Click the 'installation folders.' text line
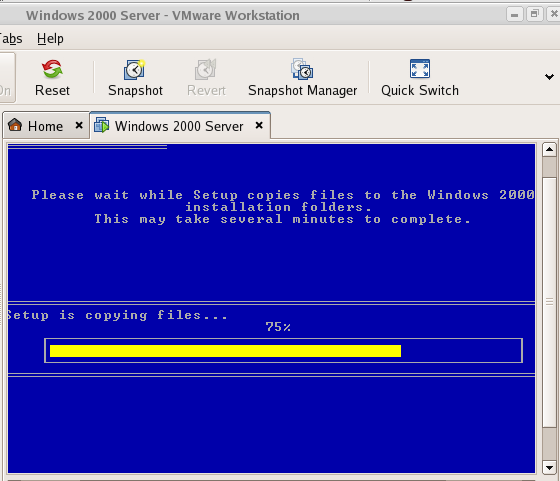Screen dimensions: 560x481 (x=278, y=207)
